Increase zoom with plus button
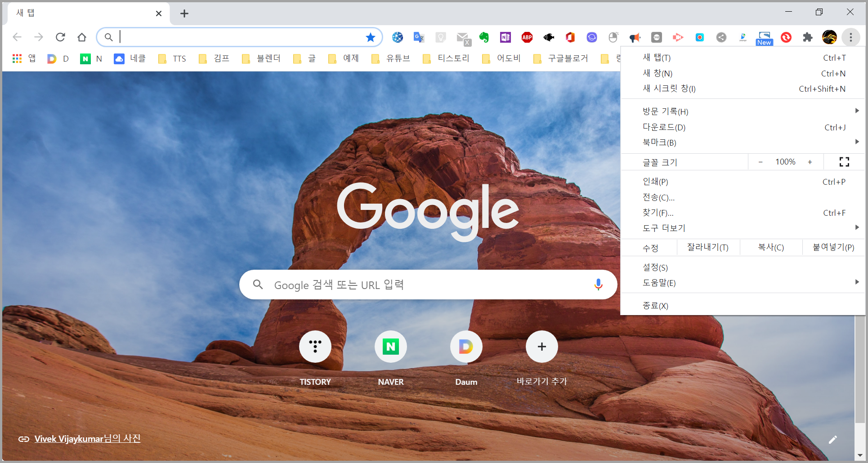 pos(810,162)
